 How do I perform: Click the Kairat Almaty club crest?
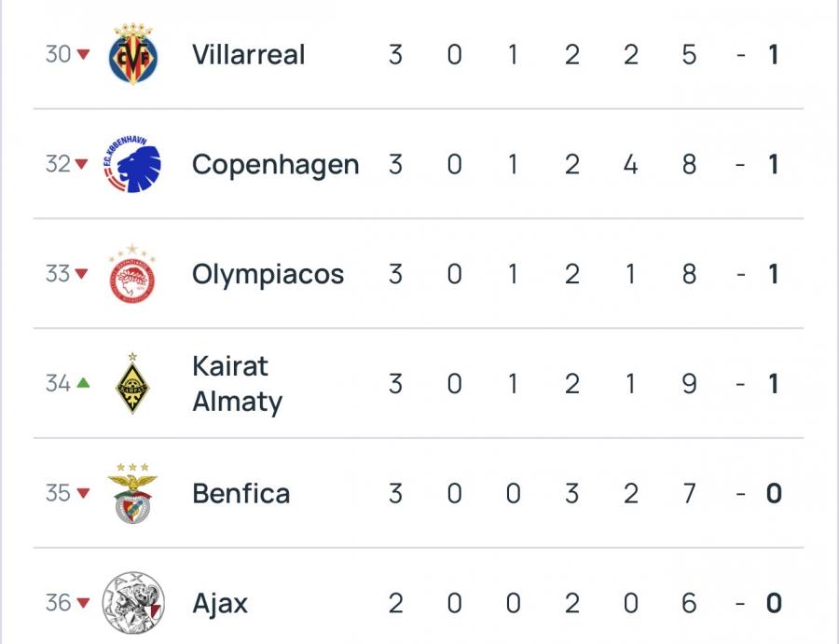pyautogui.click(x=132, y=384)
